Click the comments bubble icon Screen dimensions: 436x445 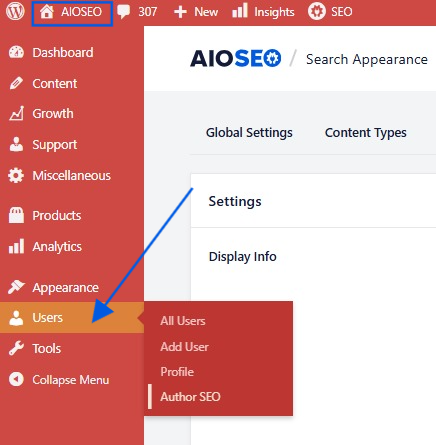[124, 12]
